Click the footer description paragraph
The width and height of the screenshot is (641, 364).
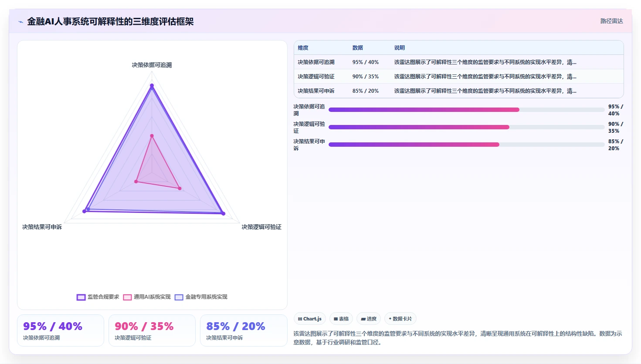(x=458, y=338)
